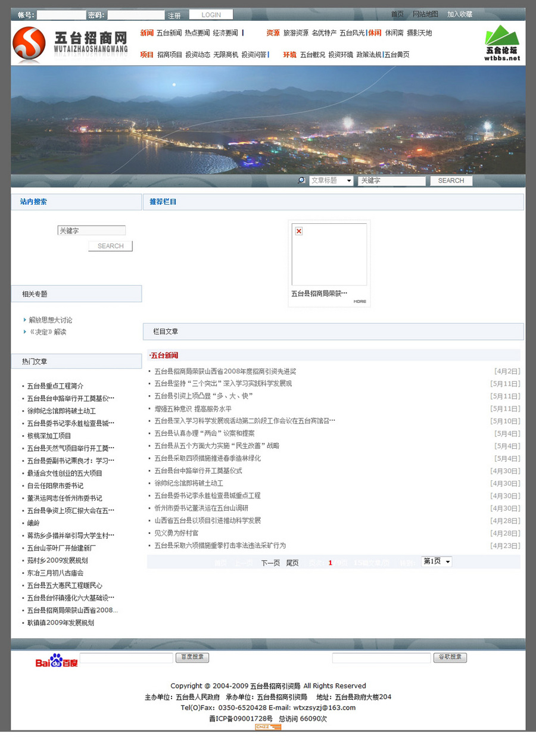Focus the 密码 password input field
The width and height of the screenshot is (536, 756).
click(136, 15)
